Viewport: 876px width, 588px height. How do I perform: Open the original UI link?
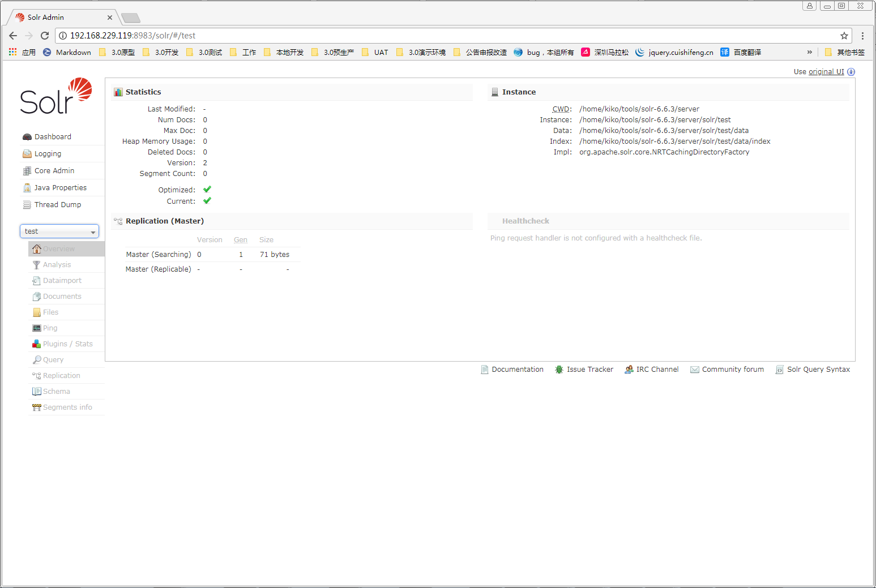[826, 72]
